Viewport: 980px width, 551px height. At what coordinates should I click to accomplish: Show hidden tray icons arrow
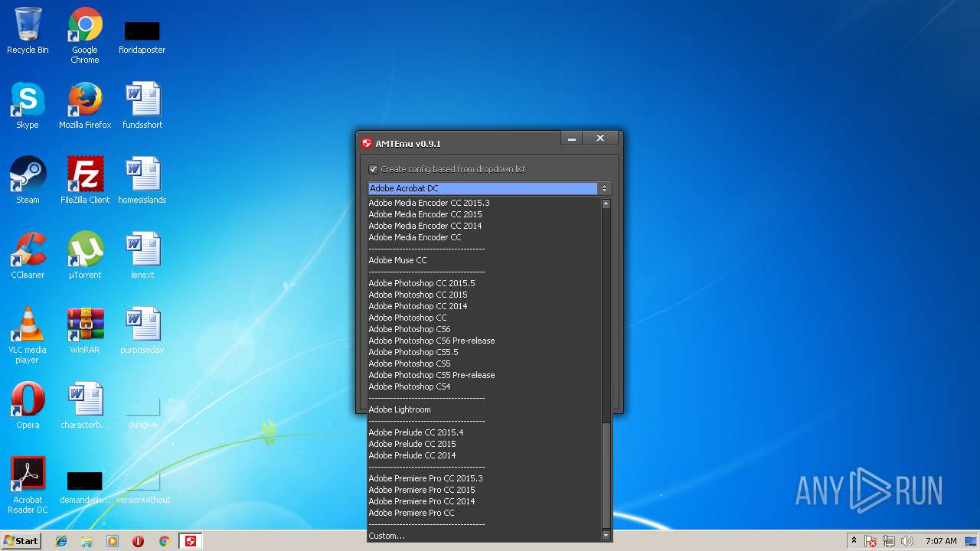(854, 541)
